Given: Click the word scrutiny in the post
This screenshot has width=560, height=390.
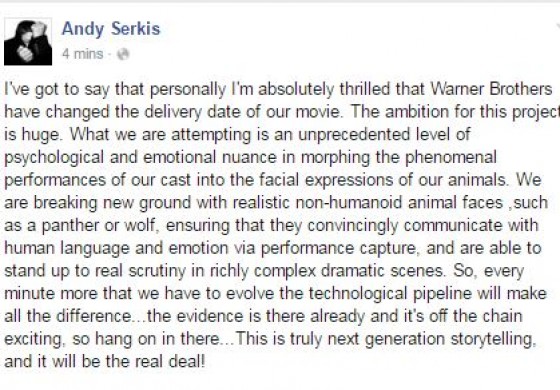Looking at the screenshot, I should 157,271.
